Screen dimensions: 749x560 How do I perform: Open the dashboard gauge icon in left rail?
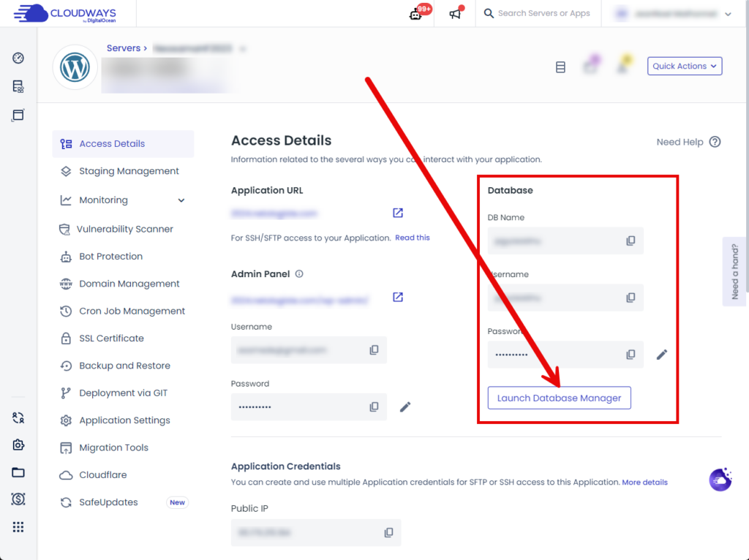click(18, 58)
